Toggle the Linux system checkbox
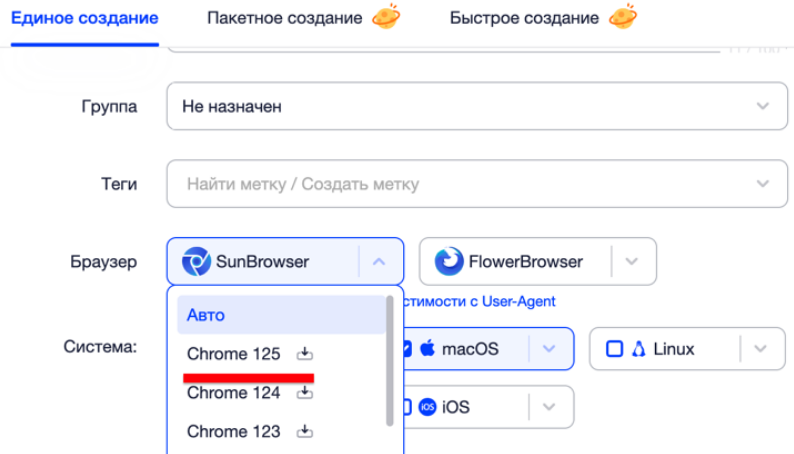 pyautogui.click(x=614, y=349)
